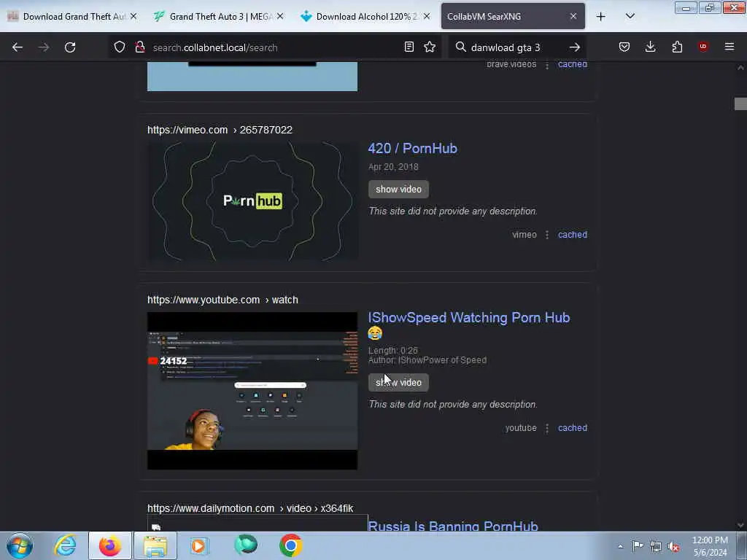Image resolution: width=747 pixels, height=560 pixels.
Task: Click the search field with danwload gta 3
Action: 516,47
